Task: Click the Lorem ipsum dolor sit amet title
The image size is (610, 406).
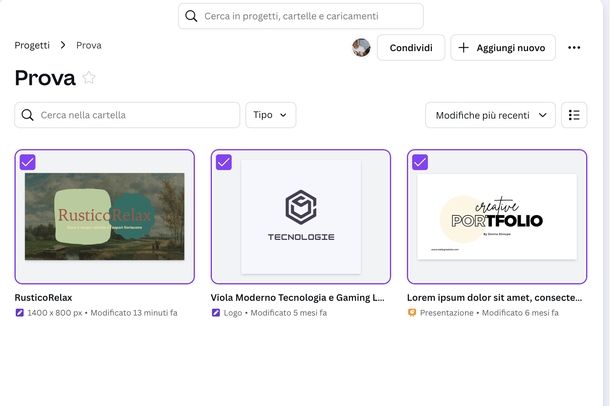Action: pyautogui.click(x=494, y=298)
